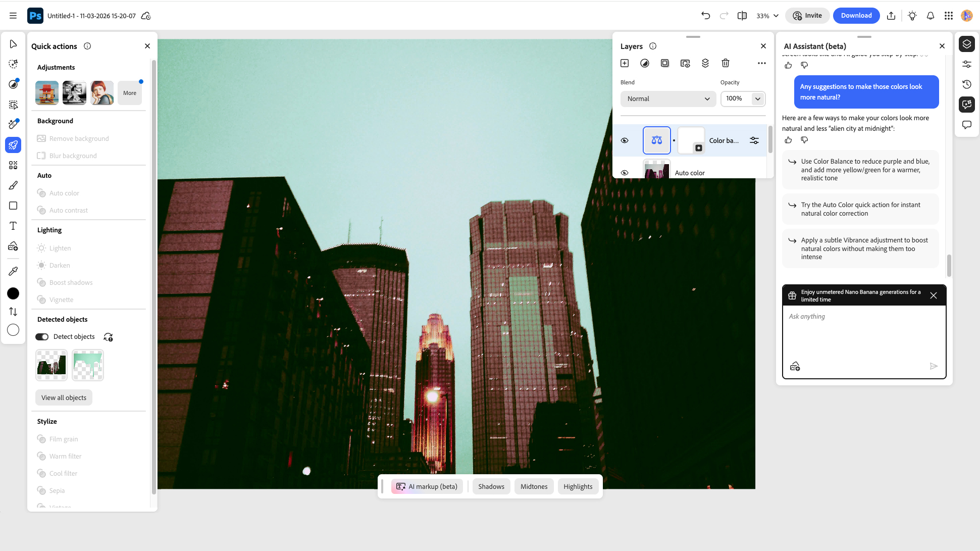Select the Brush tool
This screenshot has height=551, width=980.
[13, 185]
